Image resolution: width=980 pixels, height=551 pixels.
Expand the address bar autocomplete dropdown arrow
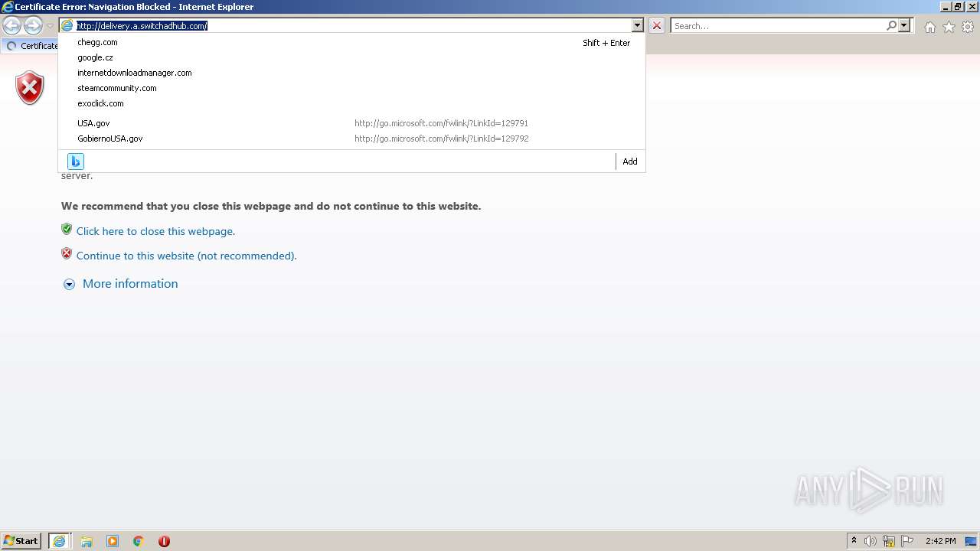click(x=637, y=26)
